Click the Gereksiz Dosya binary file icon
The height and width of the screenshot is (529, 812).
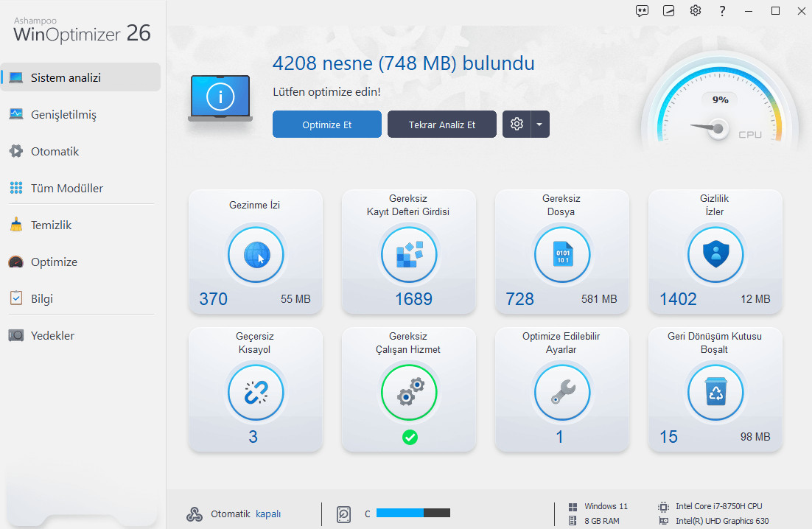coord(562,255)
